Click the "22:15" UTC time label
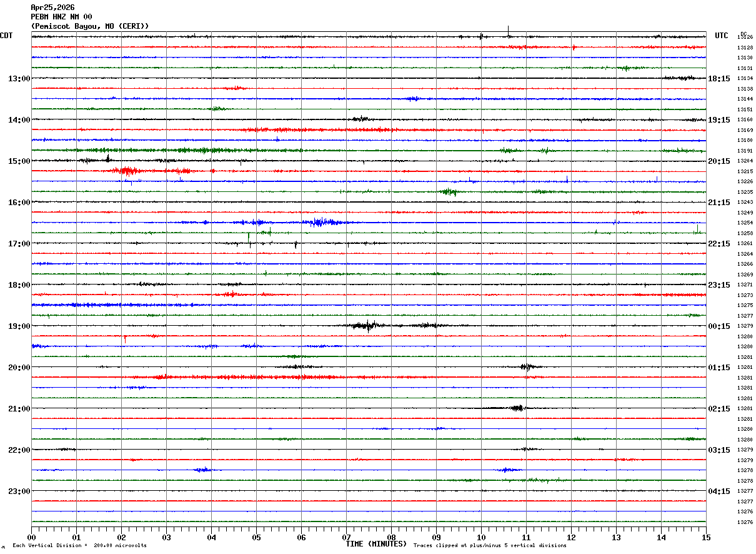756x554 pixels. 719,244
